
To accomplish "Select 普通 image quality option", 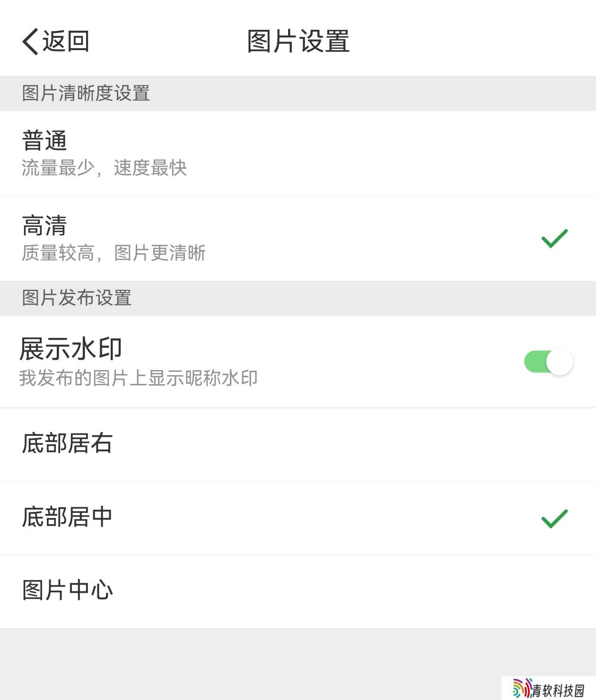I will [298, 154].
